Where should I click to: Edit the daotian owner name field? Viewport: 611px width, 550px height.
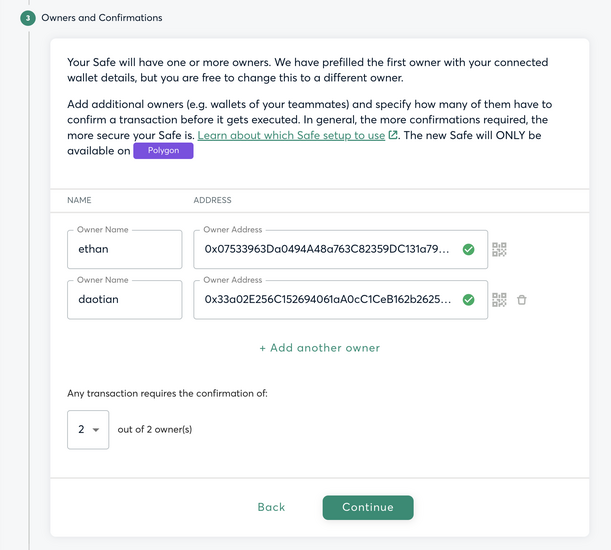point(125,300)
